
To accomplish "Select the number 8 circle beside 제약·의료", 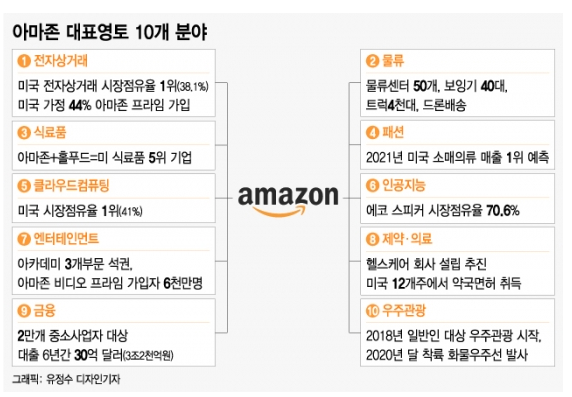I will pyautogui.click(x=372, y=239).
